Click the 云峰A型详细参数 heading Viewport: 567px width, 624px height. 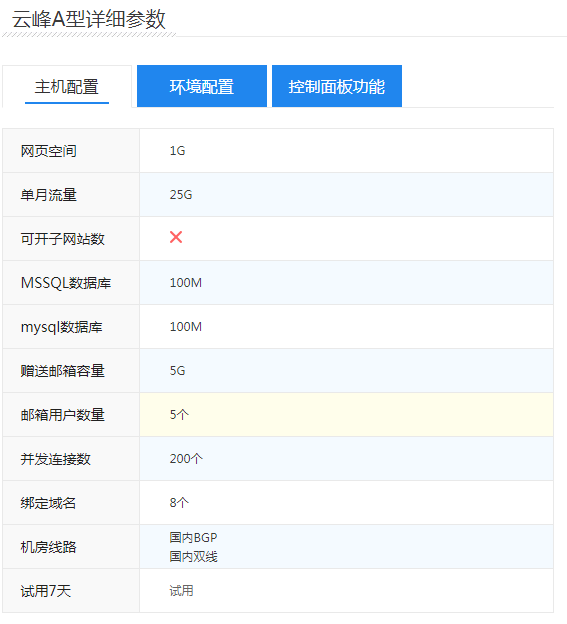click(89, 19)
